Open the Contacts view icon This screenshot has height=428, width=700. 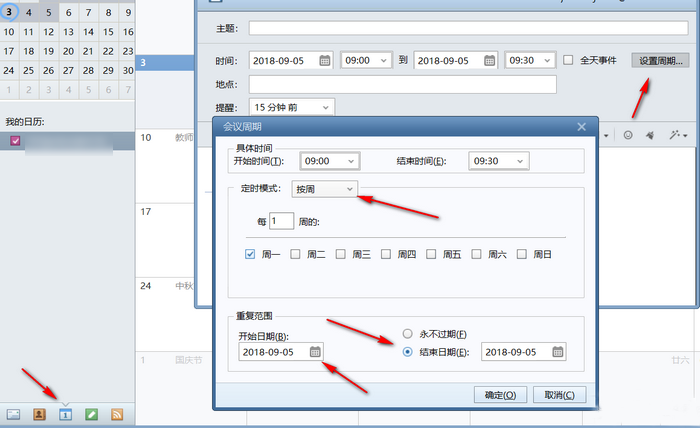click(40, 413)
